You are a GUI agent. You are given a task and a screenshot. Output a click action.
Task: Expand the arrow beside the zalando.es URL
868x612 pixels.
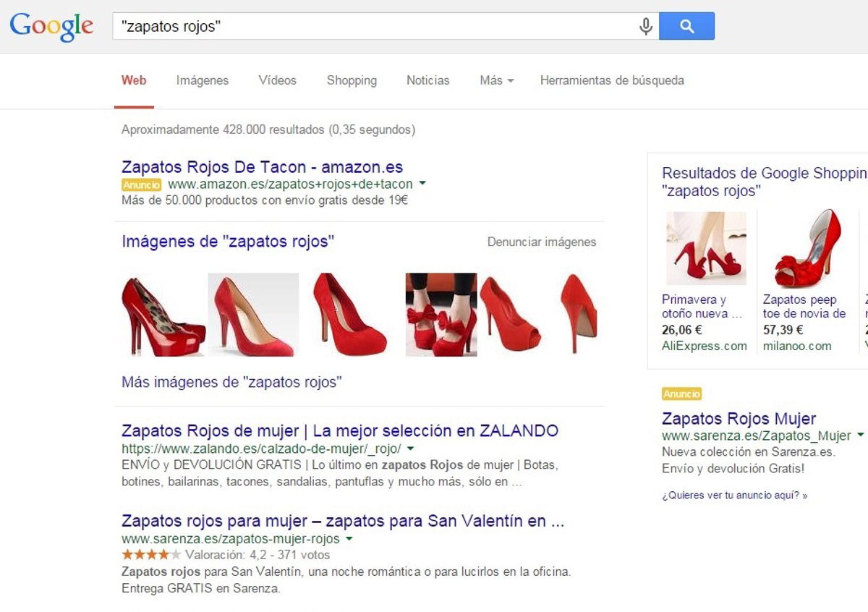pyautogui.click(x=409, y=449)
